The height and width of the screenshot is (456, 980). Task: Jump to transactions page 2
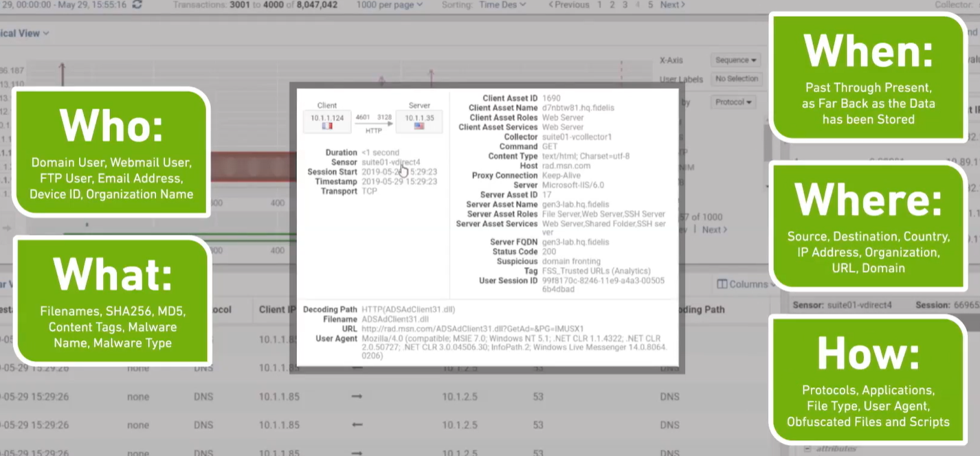[612, 5]
